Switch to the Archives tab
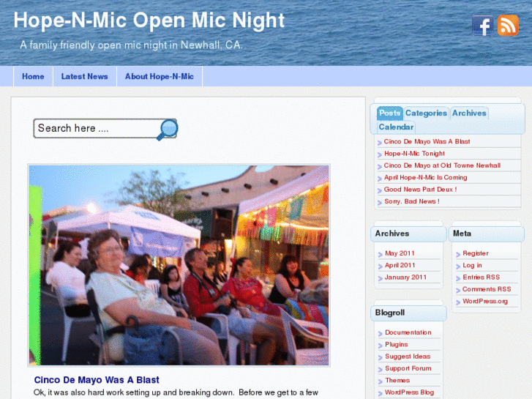Viewport: 532px width, 399px height. click(469, 113)
